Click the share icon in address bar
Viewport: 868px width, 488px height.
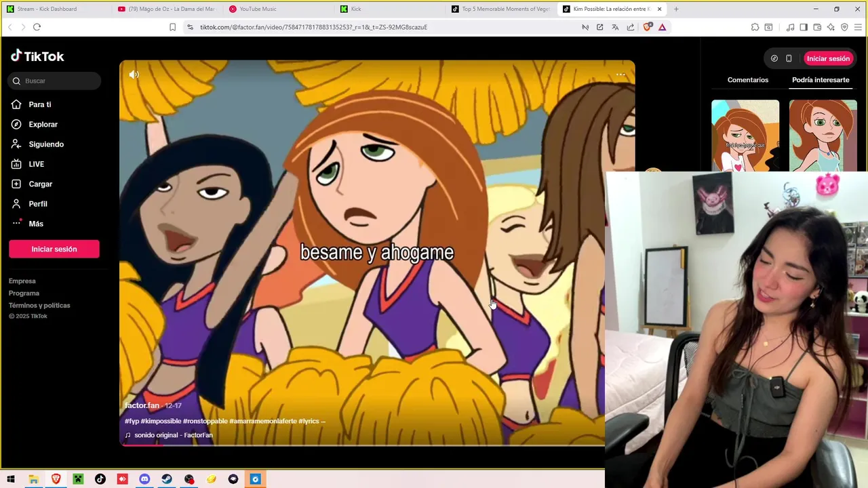(631, 27)
